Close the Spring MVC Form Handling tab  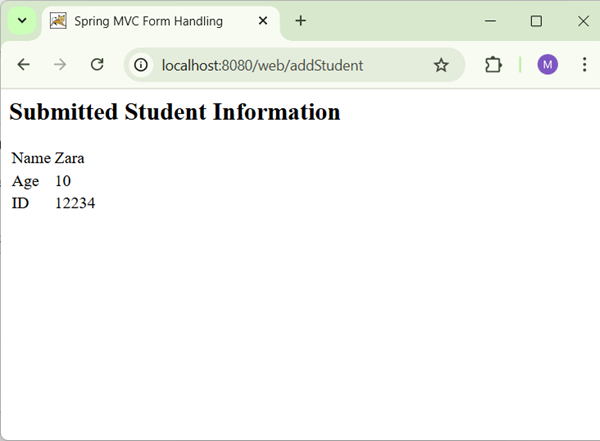coord(263,21)
